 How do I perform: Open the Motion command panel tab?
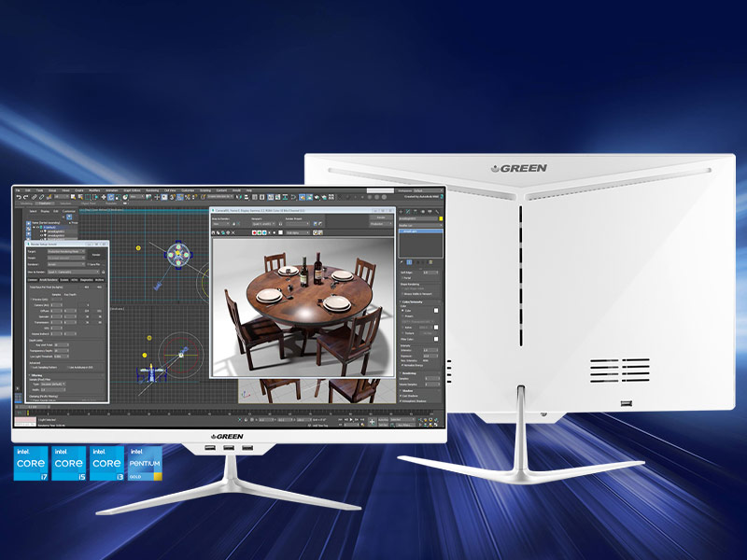click(x=423, y=212)
